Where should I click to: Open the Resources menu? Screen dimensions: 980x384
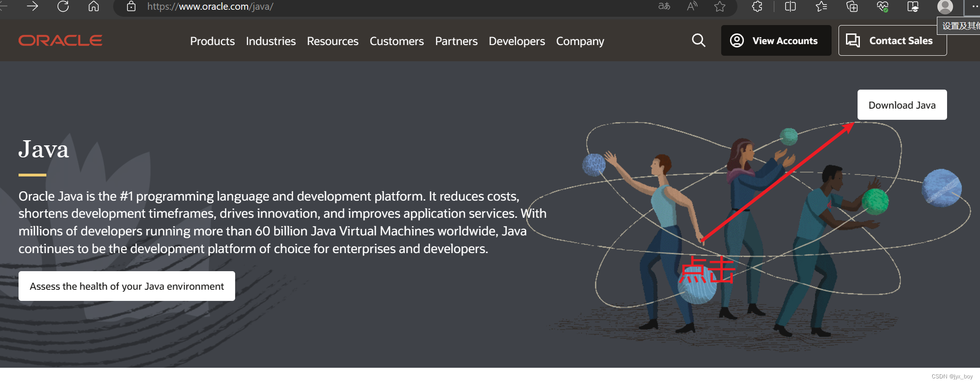tap(333, 41)
